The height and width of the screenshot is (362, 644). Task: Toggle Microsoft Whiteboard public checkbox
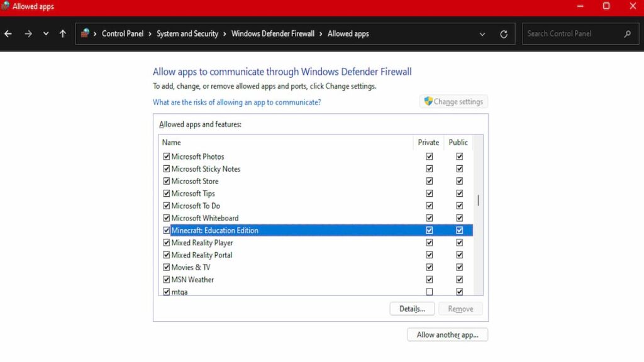(459, 218)
